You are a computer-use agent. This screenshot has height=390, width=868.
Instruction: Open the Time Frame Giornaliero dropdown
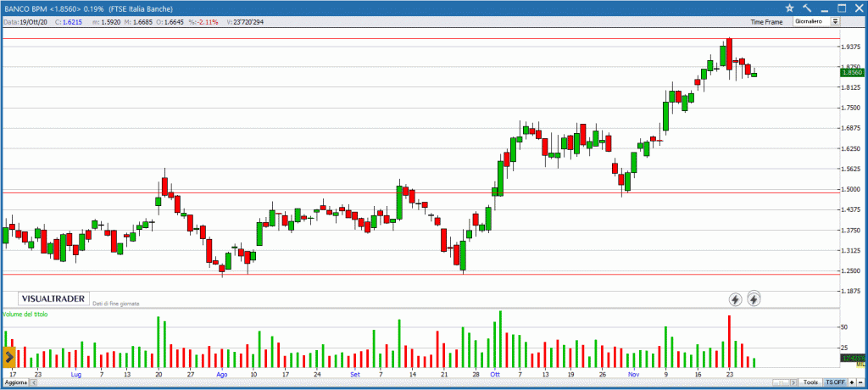816,21
